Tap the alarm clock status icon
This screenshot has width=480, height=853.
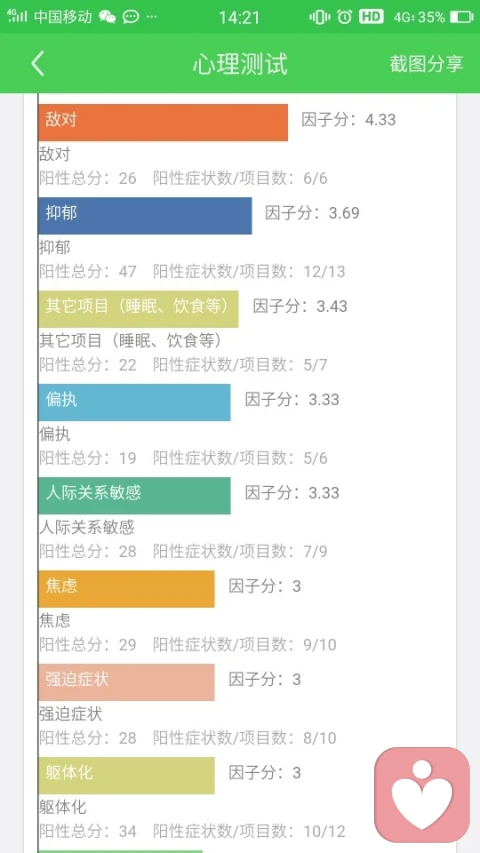click(344, 17)
